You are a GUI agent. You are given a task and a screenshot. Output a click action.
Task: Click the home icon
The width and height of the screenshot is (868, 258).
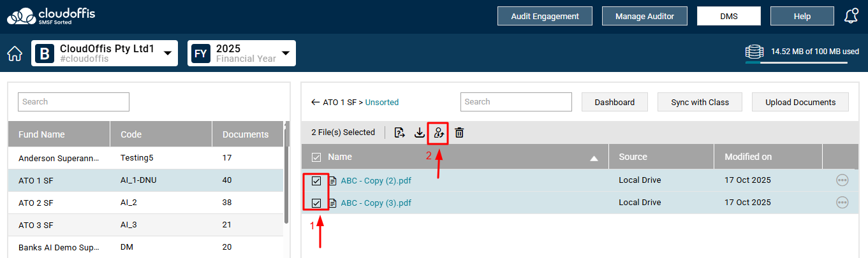15,54
